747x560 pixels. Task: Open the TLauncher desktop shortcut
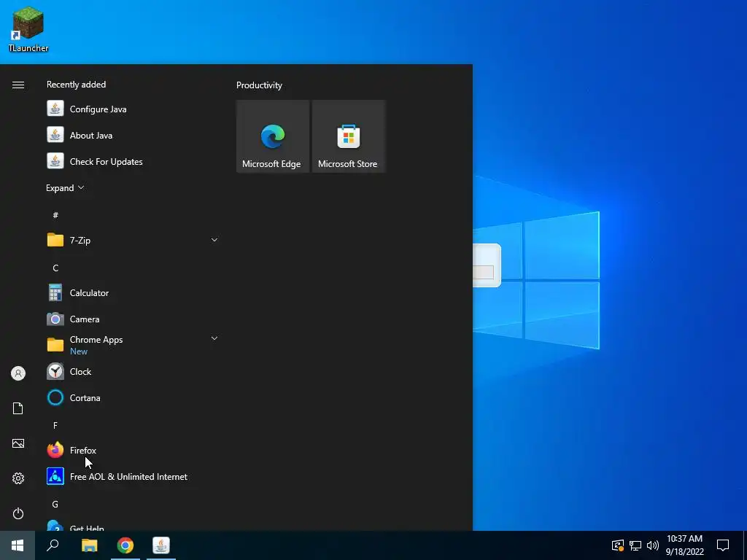coord(28,29)
